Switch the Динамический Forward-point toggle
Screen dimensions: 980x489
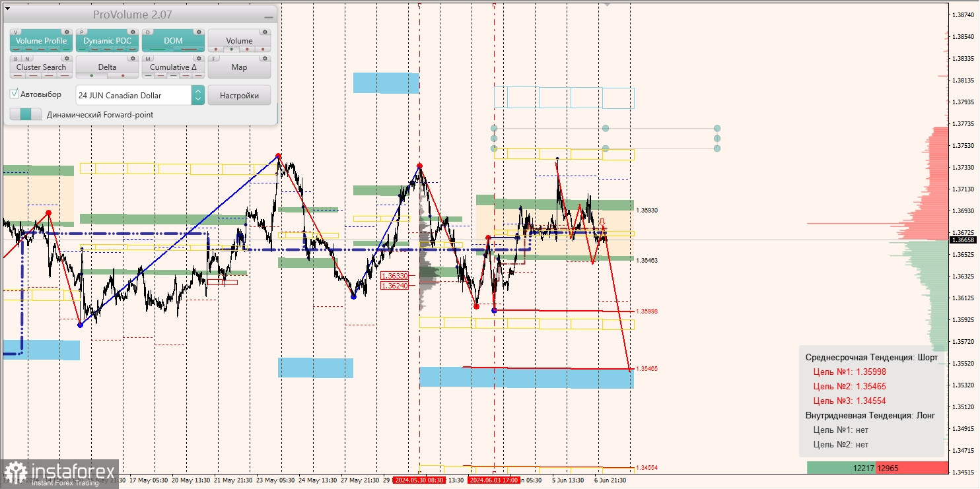(26, 114)
